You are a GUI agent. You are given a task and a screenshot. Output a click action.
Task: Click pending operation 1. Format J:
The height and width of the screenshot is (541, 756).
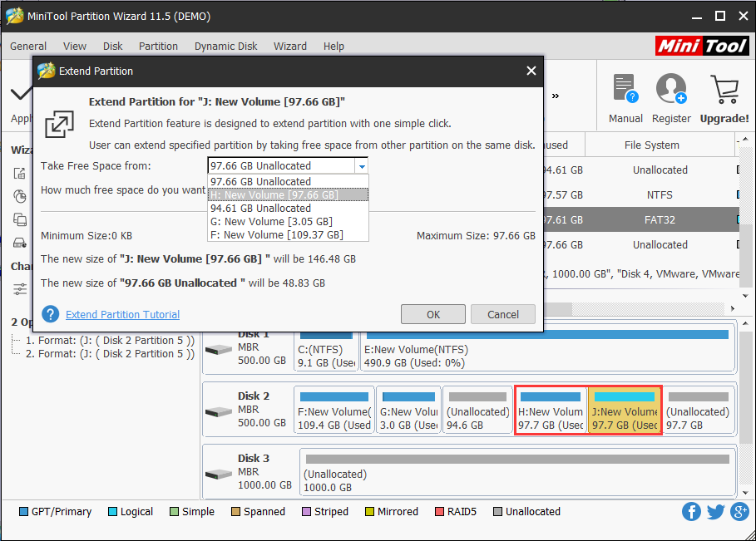pyautogui.click(x=110, y=341)
